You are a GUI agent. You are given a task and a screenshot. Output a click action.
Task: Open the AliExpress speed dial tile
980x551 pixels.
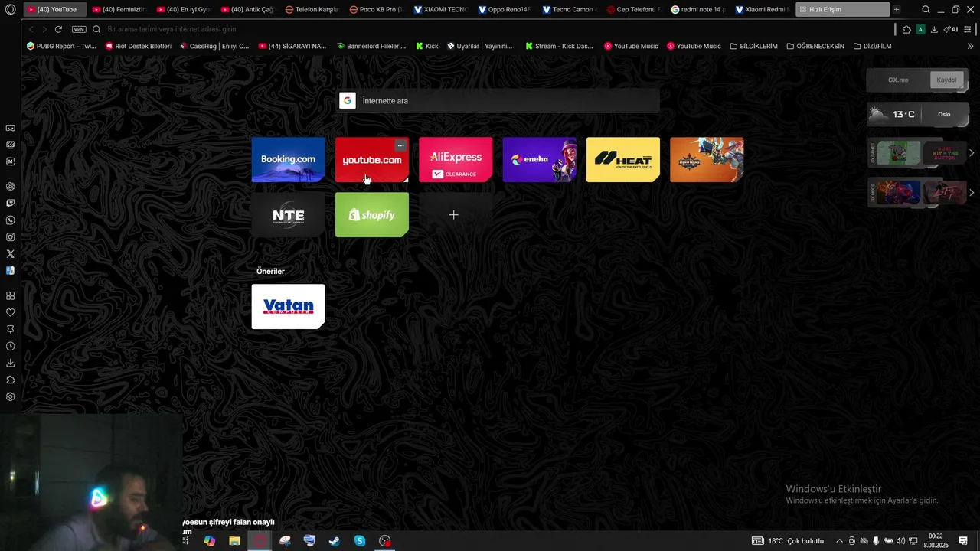tap(456, 160)
